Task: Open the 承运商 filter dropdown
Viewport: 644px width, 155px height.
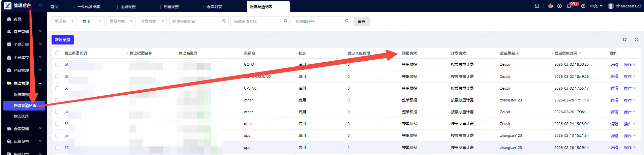Action: [x=64, y=21]
